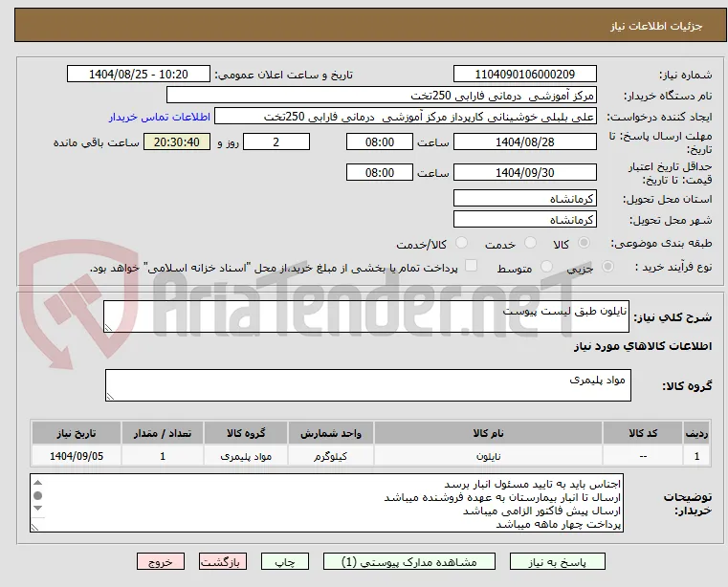Click the remaining days field showing 2
Image resolution: width=728 pixels, height=587 pixels.
click(x=276, y=141)
